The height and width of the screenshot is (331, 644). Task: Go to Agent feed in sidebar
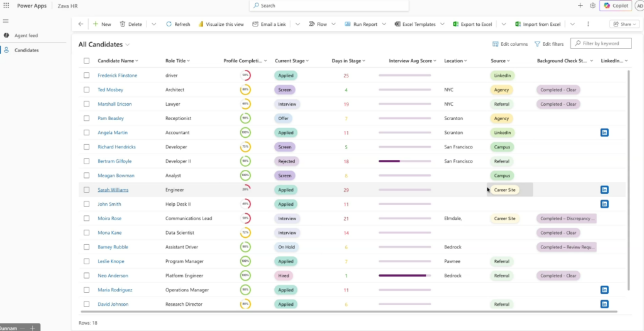[26, 36]
